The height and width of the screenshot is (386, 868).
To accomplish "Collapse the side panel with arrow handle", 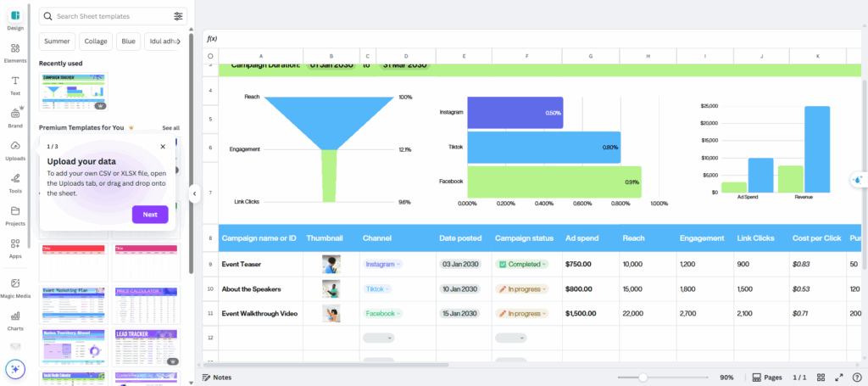I will pyautogui.click(x=194, y=193).
